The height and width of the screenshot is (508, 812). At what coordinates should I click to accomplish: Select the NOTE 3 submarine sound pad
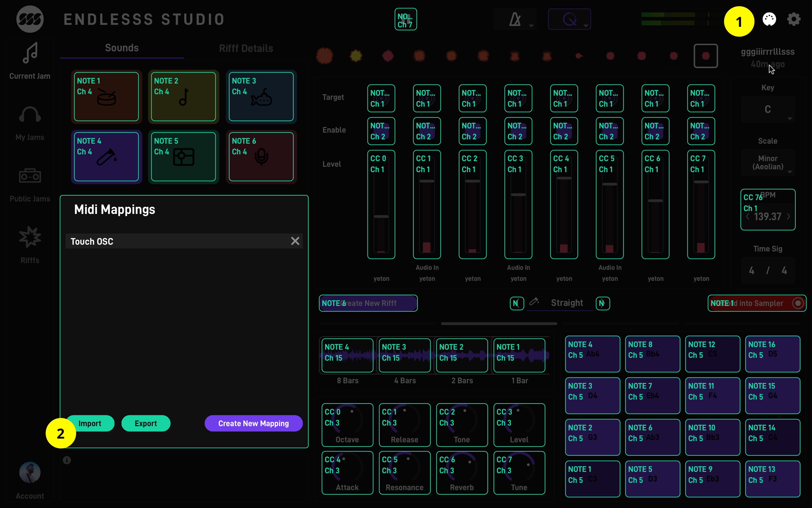pos(261,97)
